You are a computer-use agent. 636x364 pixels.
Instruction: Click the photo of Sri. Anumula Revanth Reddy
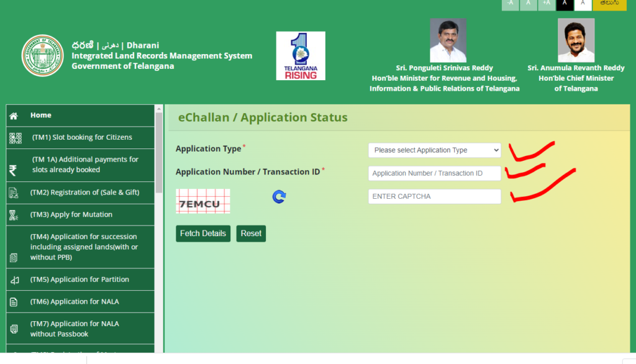pos(576,40)
